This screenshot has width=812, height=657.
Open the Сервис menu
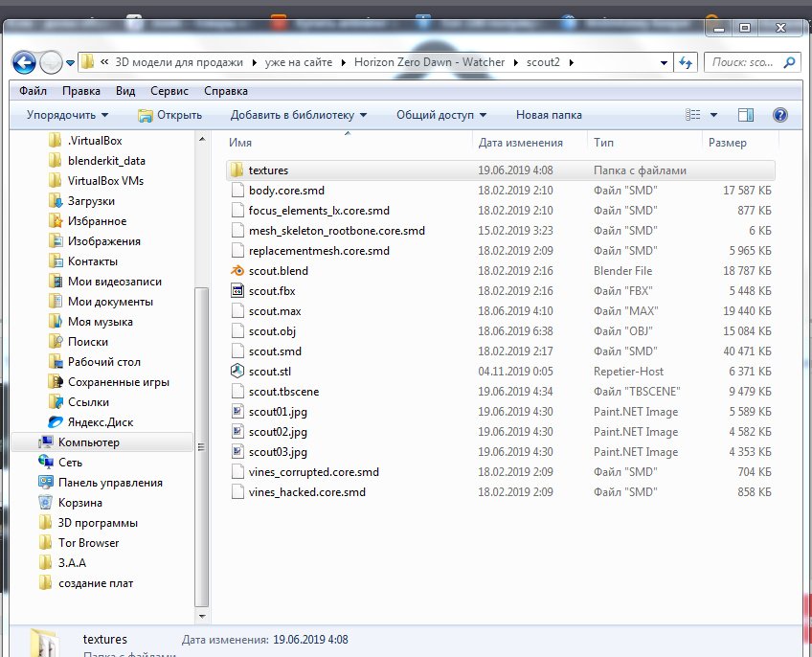[x=169, y=91]
